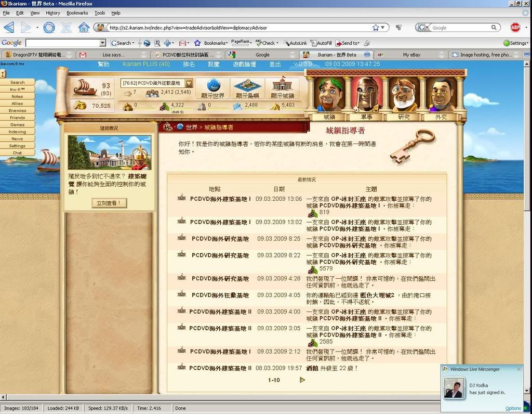
Task: Click the 登出 logout link
Action: (x=275, y=64)
